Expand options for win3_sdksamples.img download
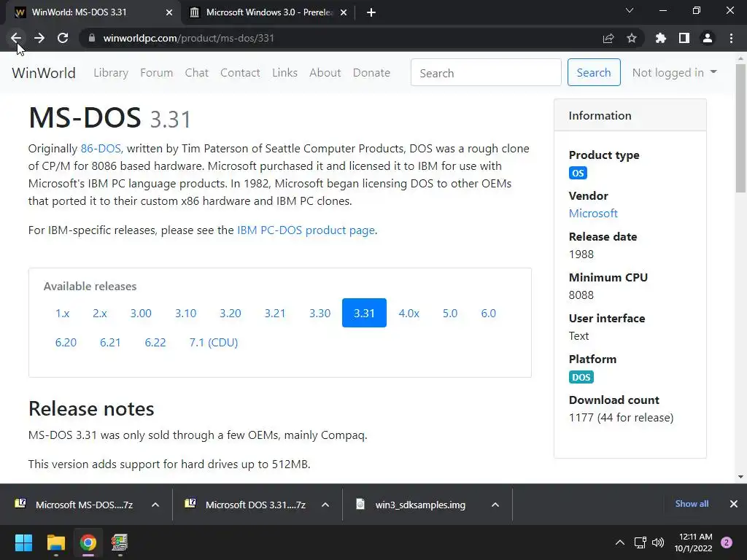 pos(495,505)
